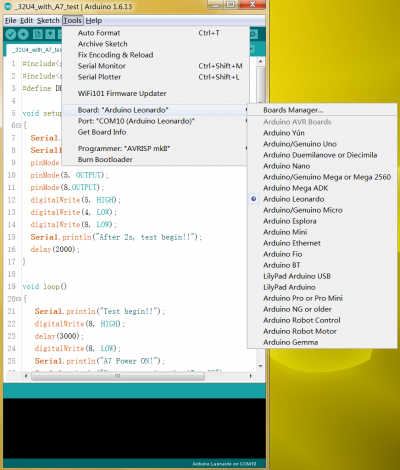Click the horizontal scrollbar right arrow
Image resolution: width=400 pixels, height=470 pixels.
251,376
